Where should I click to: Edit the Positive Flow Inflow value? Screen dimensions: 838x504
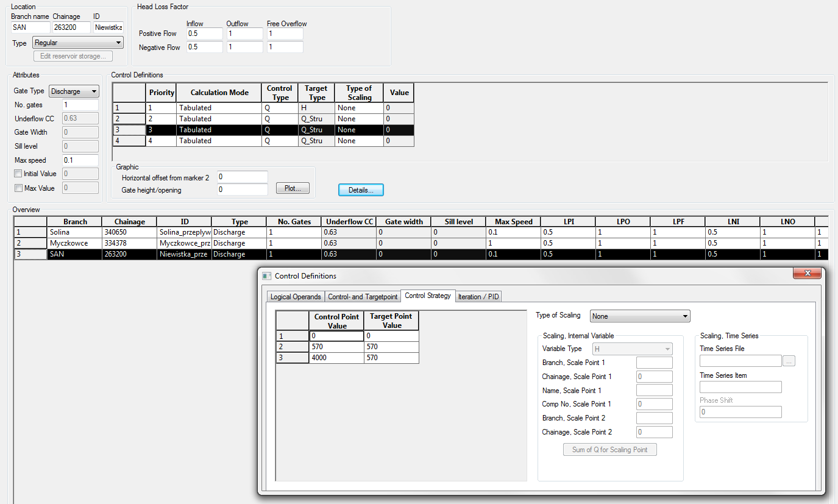[204, 34]
